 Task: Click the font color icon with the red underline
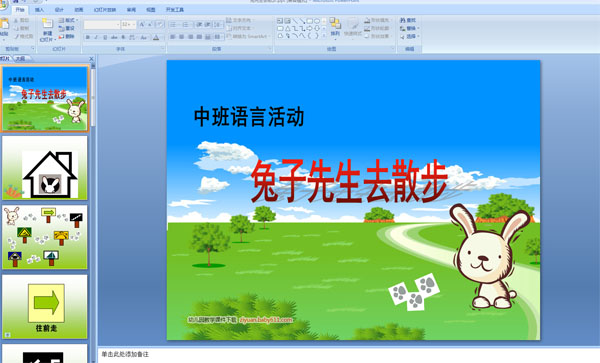pyautogui.click(x=156, y=37)
